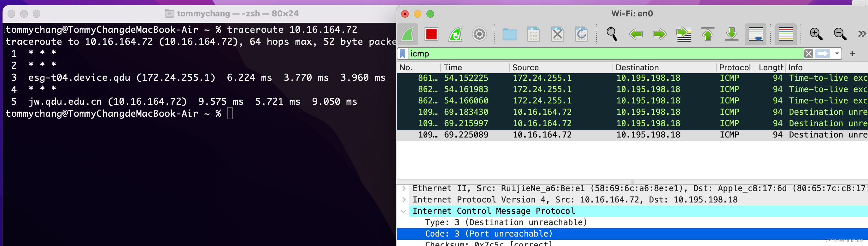Image resolution: width=868 pixels, height=246 pixels.
Task: Sort packets by Length column
Action: [x=771, y=67]
